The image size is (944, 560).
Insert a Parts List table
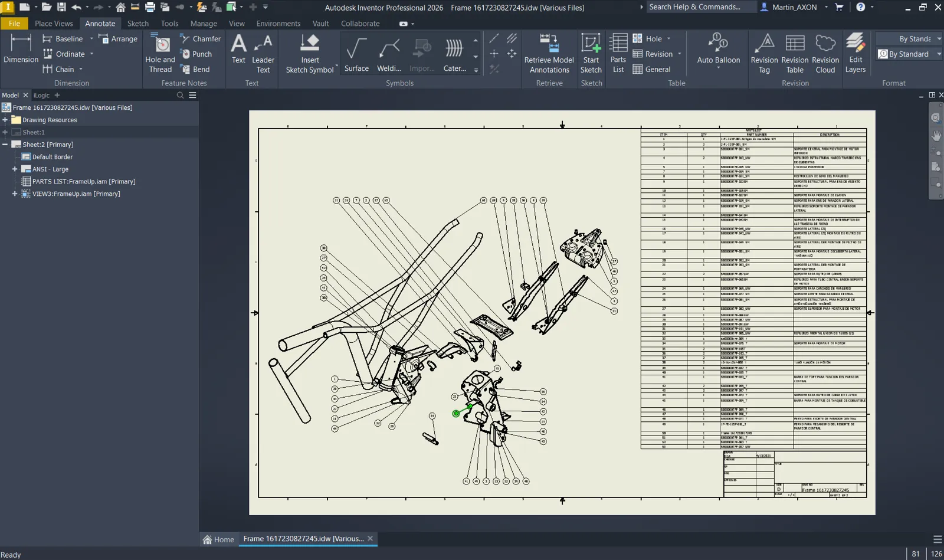click(x=618, y=54)
